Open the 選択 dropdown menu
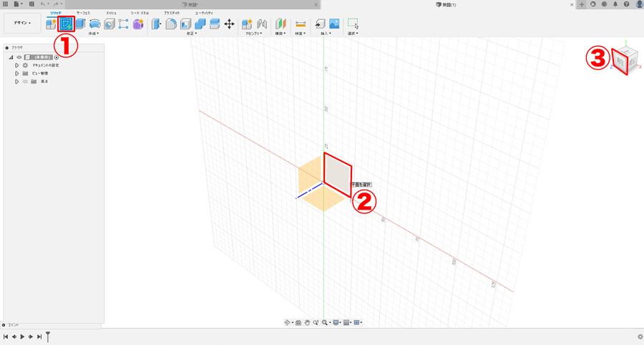The height and width of the screenshot is (345, 644). pos(353,34)
